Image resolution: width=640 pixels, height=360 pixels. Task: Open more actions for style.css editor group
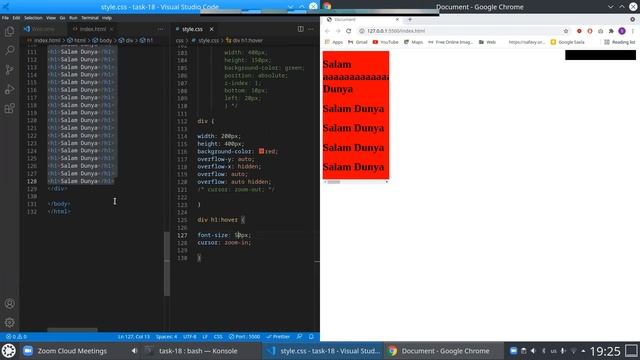311,29
